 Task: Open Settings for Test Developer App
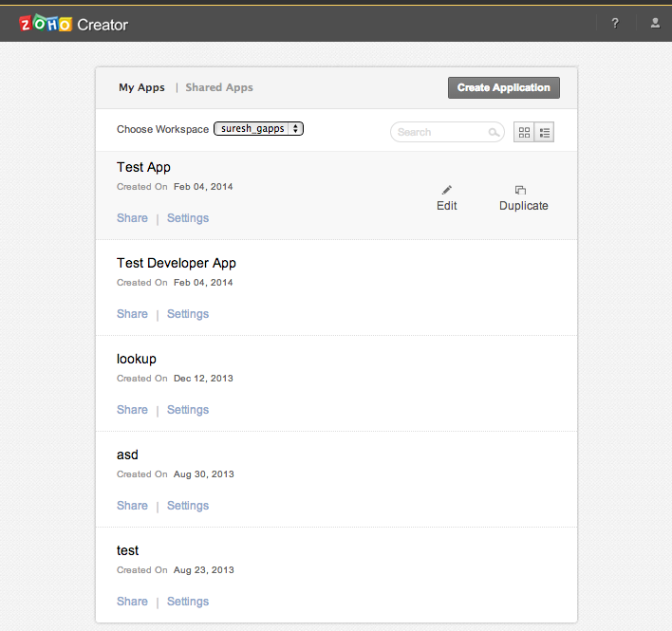[188, 314]
